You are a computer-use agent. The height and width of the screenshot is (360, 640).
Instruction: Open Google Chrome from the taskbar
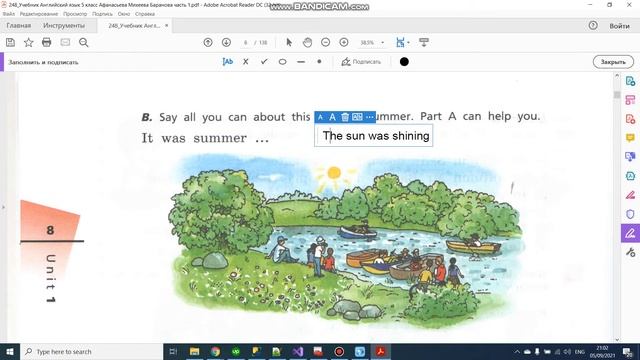coord(215,351)
